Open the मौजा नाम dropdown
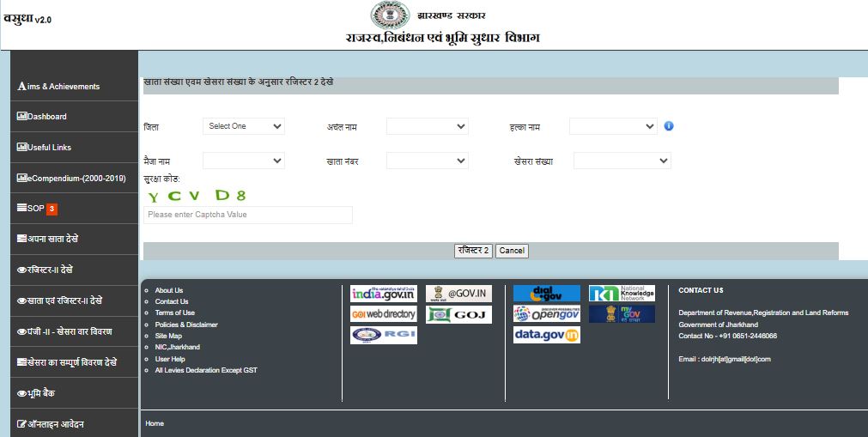 coord(244,161)
